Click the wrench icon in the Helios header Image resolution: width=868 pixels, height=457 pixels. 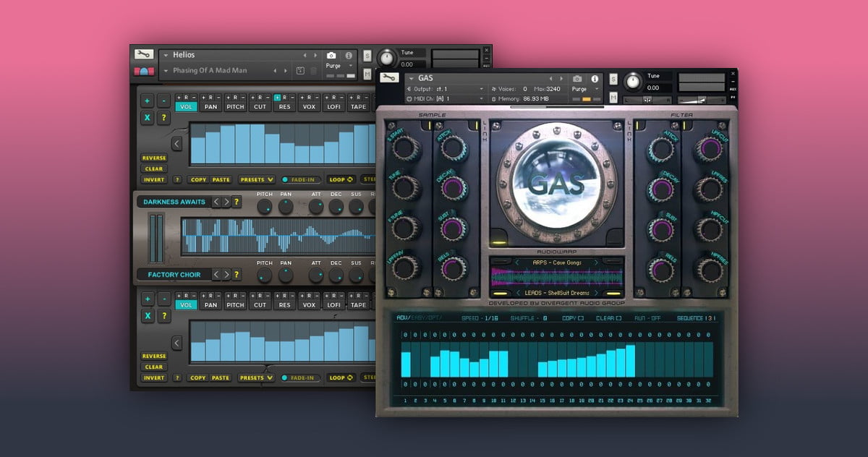click(143, 55)
